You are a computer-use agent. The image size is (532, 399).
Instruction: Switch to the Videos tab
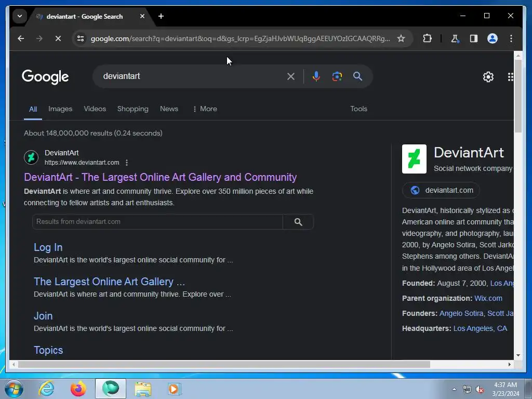pyautogui.click(x=95, y=109)
